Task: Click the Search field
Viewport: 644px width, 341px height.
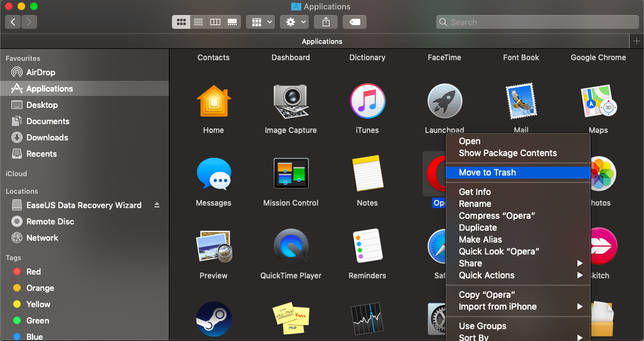Action: 537,22
